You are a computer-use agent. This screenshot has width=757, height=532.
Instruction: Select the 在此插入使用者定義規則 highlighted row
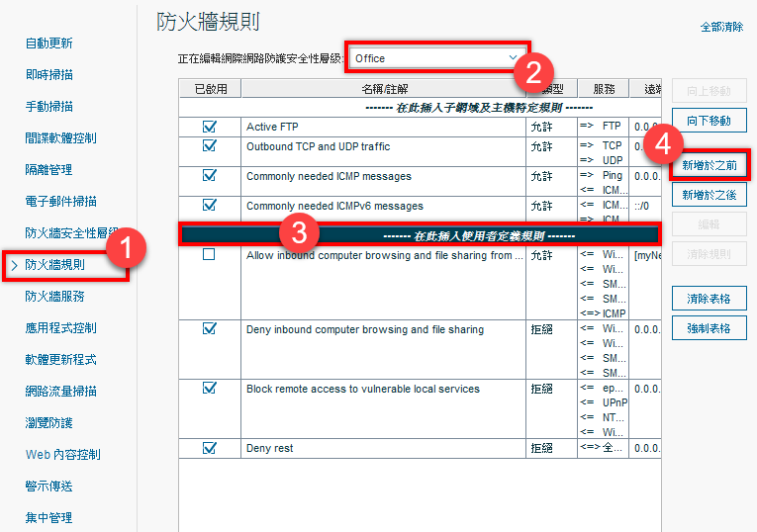click(420, 236)
